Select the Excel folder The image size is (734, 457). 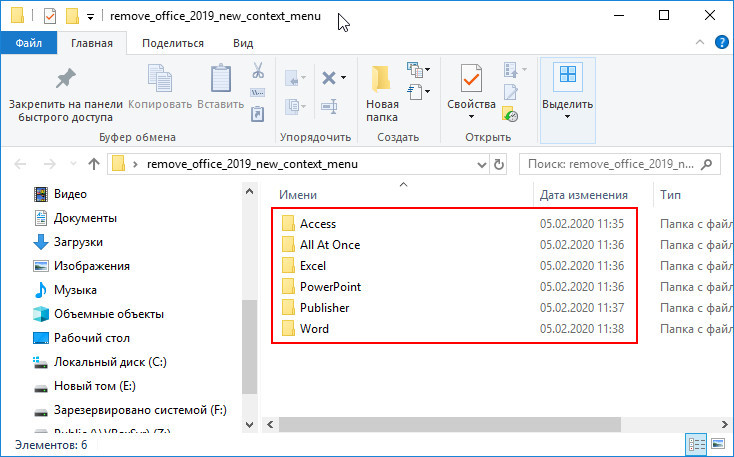point(313,266)
